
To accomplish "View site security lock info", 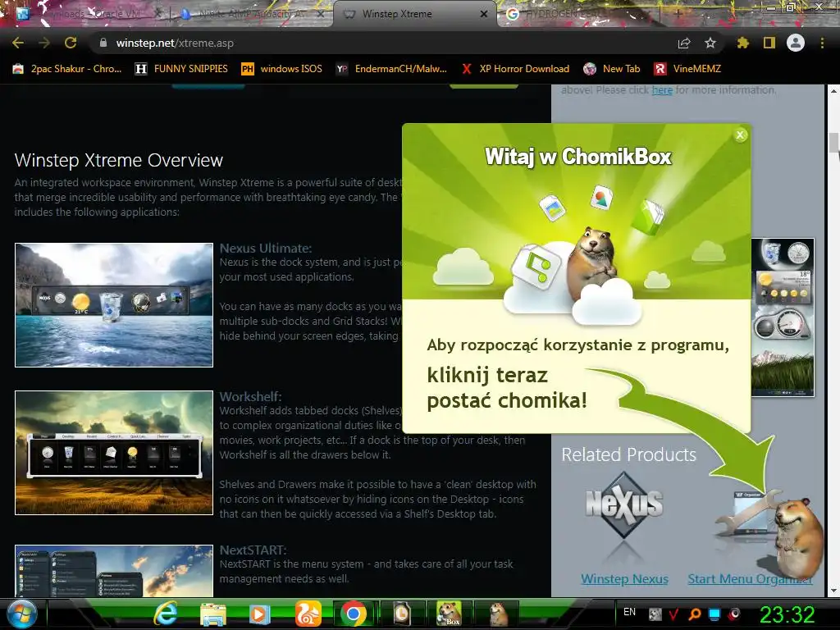I will point(103,43).
